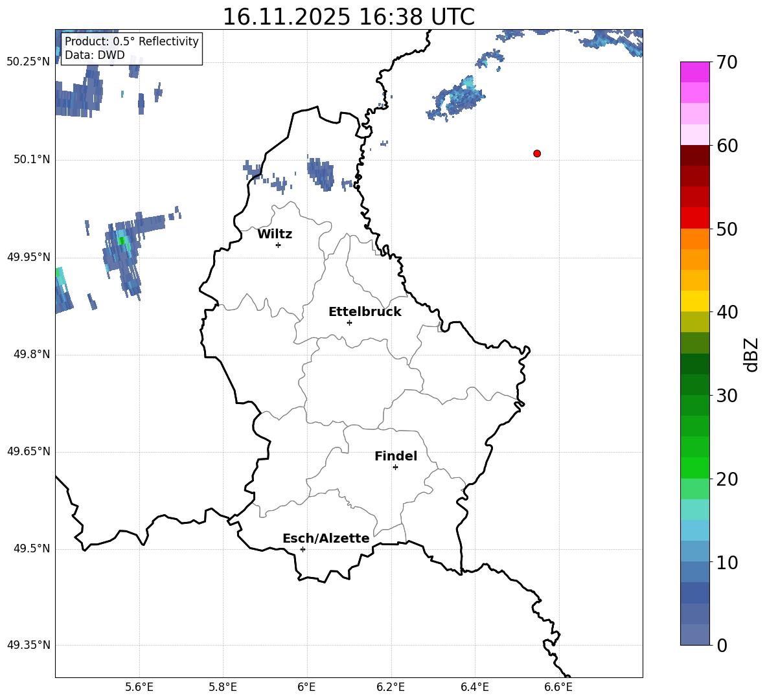Click the Esch/Alzette station label
The width and height of the screenshot is (767, 700).
[326, 538]
